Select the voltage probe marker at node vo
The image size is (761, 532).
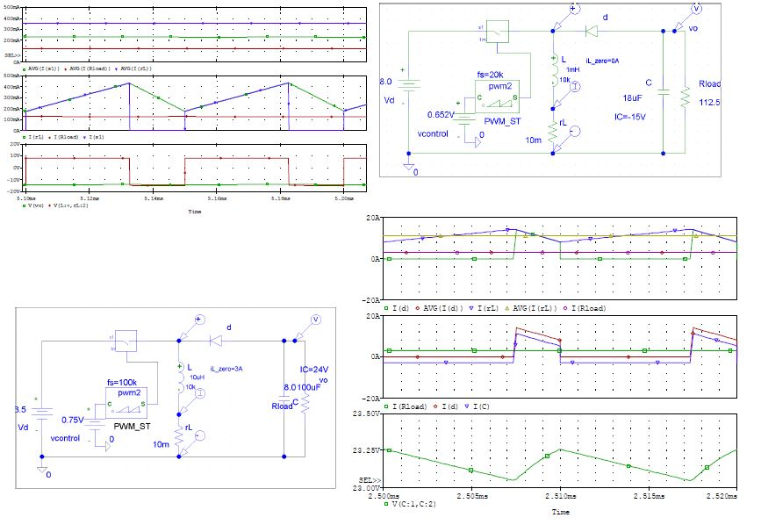click(696, 10)
